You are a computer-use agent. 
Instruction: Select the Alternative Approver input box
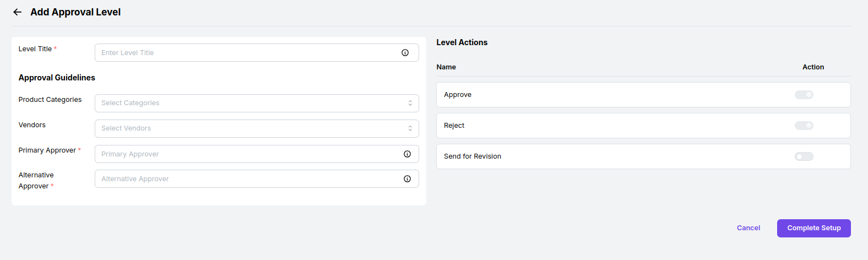pyautogui.click(x=248, y=179)
